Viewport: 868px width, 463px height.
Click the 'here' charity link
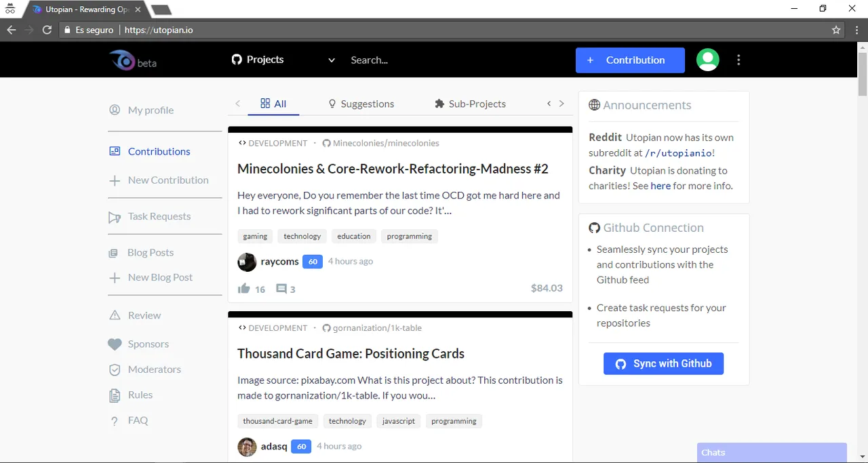click(x=660, y=186)
